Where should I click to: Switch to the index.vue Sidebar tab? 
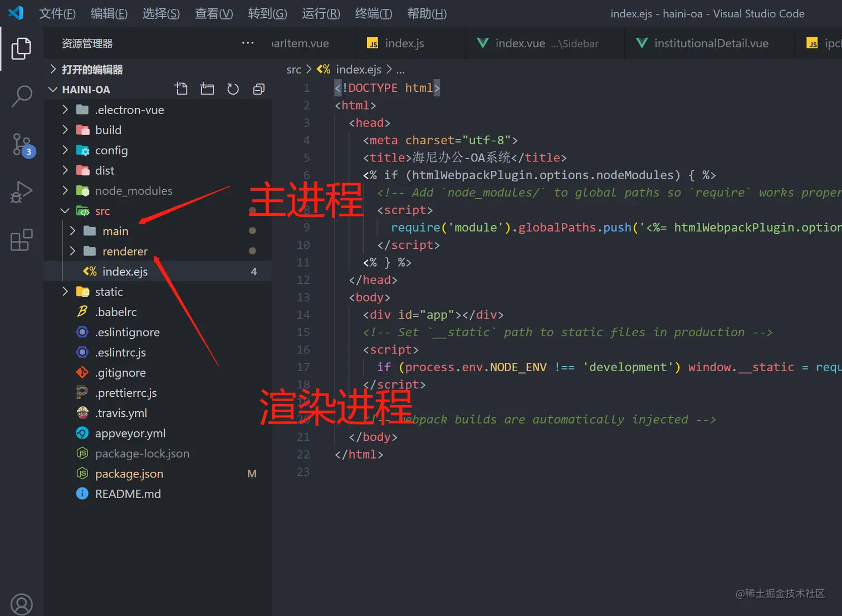click(x=546, y=43)
